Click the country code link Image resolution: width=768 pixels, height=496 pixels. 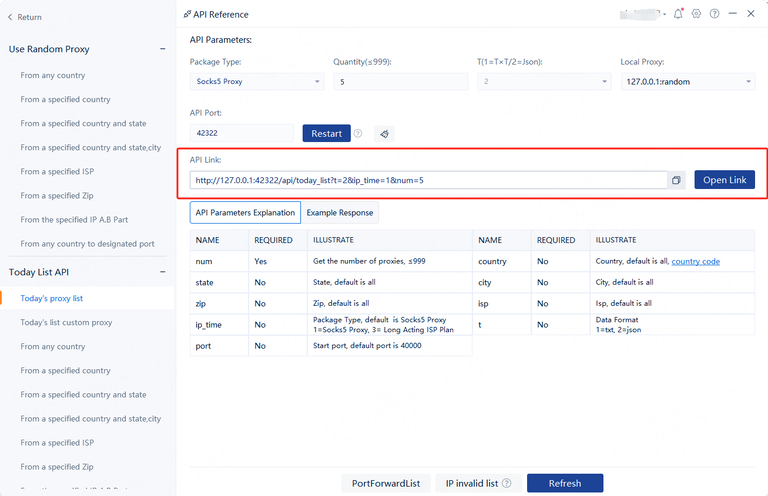pyautogui.click(x=695, y=262)
